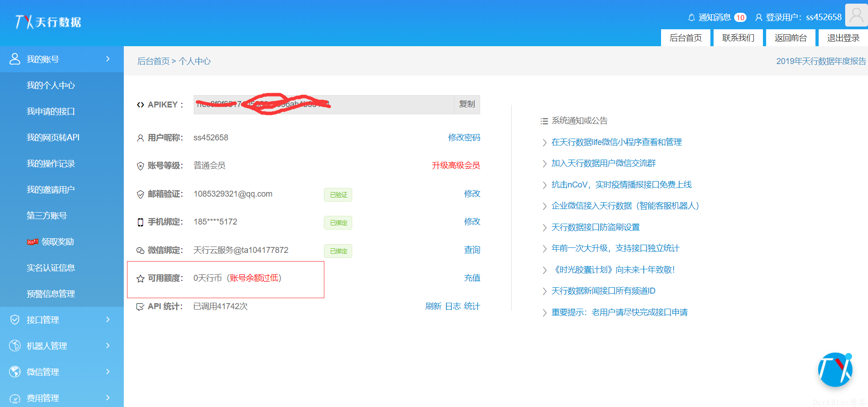Click 修改 for 邮箱验证
The height and width of the screenshot is (407, 868).
click(x=472, y=194)
